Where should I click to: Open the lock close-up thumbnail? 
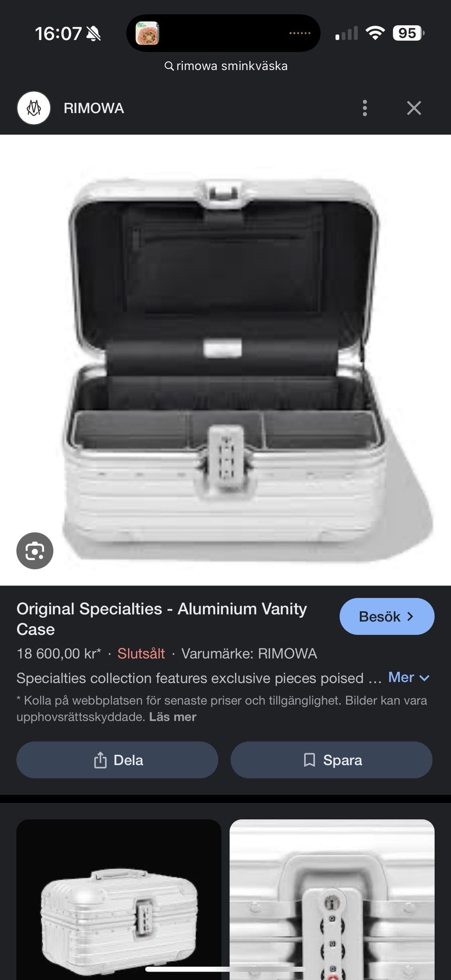click(x=332, y=899)
